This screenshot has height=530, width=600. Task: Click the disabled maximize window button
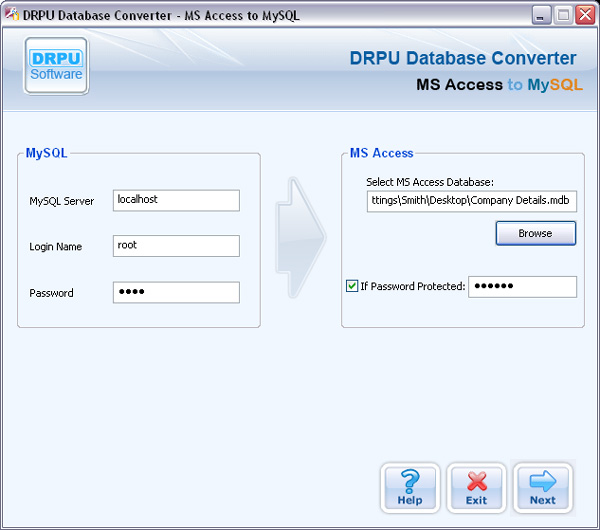click(x=563, y=15)
